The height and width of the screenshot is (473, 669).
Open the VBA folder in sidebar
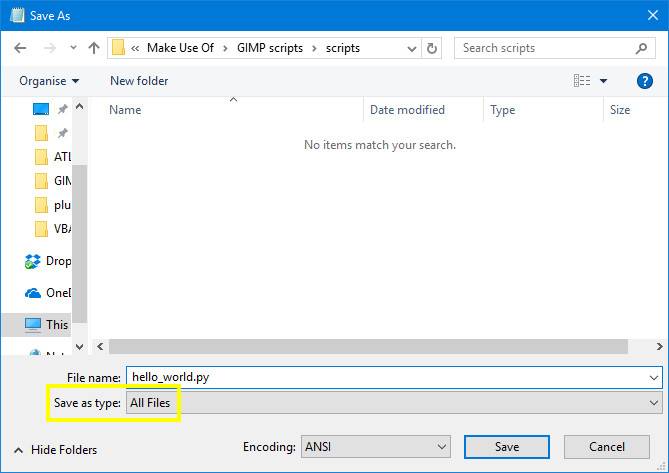(53, 229)
